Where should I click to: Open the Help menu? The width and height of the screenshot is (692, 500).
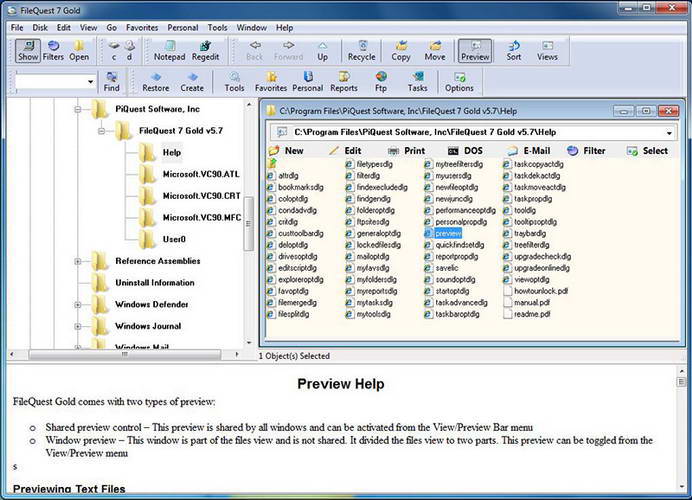284,28
